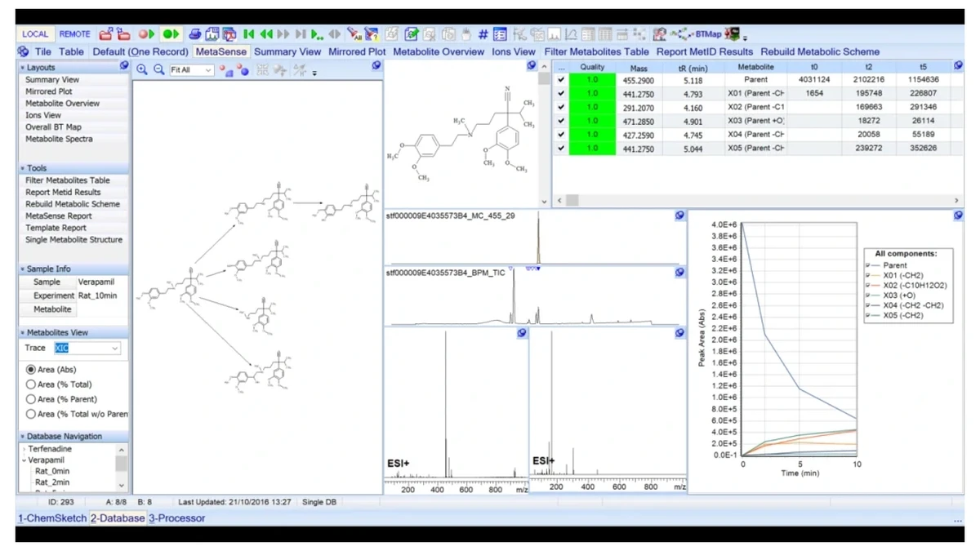Screen dimensions: 980x551
Task: Click the zoom out magnifier icon
Action: pyautogui.click(x=158, y=70)
